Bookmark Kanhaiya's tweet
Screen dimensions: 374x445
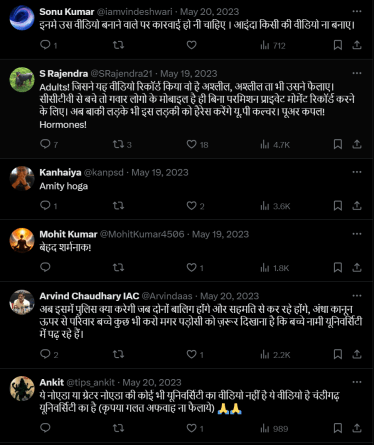338,206
